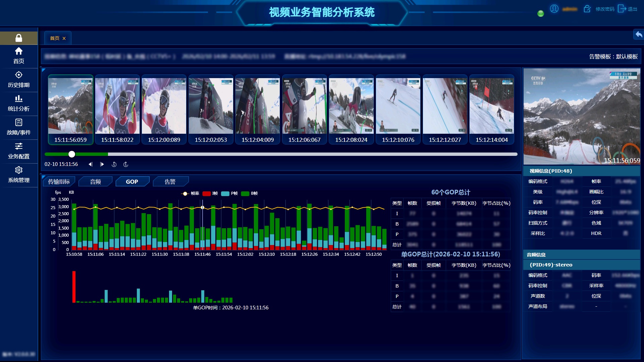Toggle the B帧 legend series

coord(250,193)
